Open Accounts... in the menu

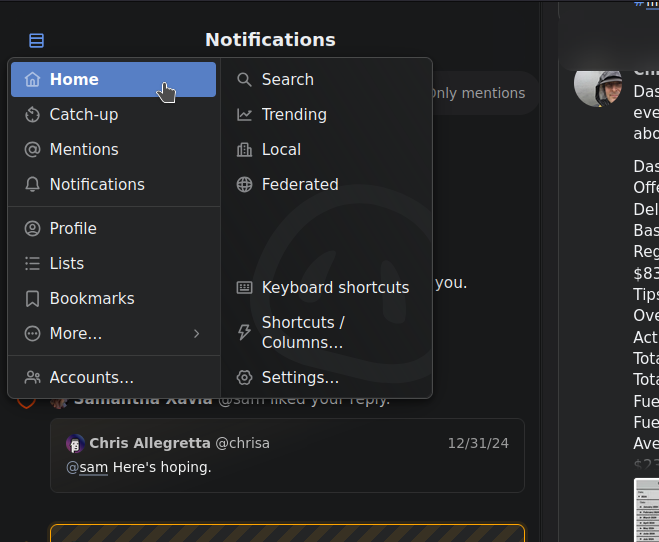(113, 377)
